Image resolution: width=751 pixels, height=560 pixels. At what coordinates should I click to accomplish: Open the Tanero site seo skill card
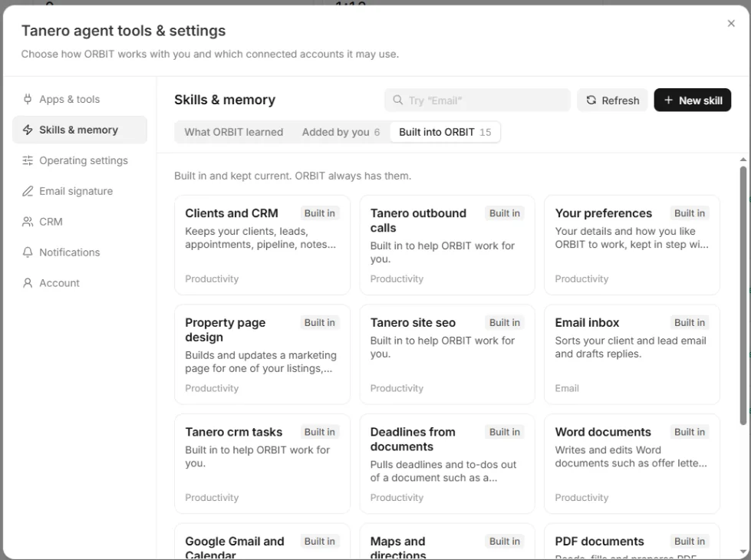click(447, 354)
